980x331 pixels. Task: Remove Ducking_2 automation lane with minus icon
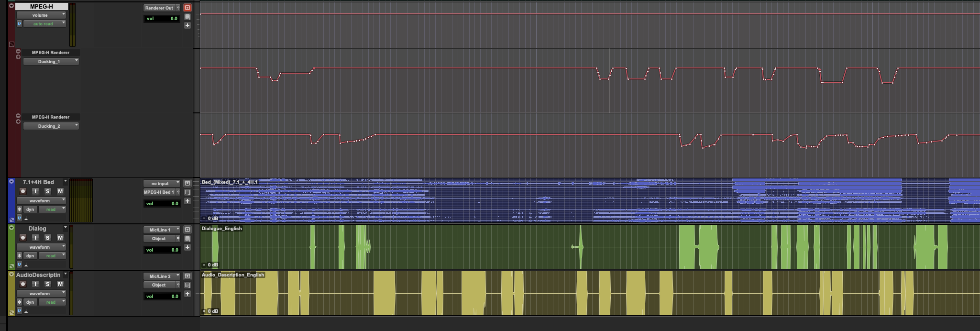click(18, 116)
